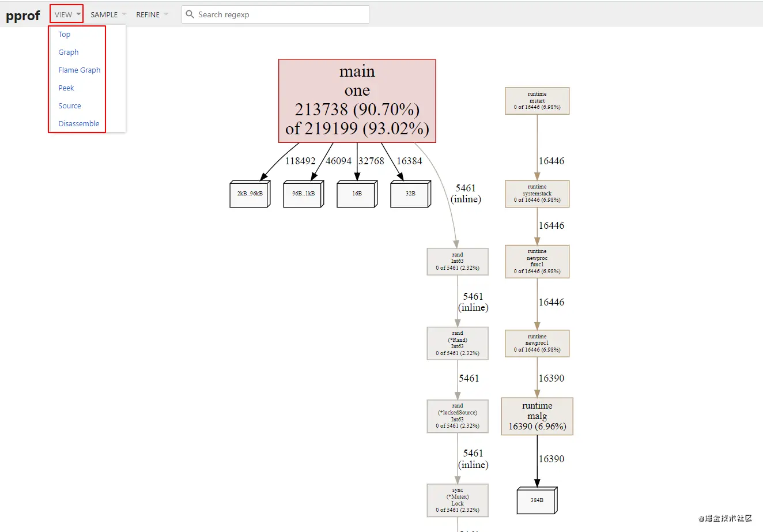Screen dimensions: 763x532
Task: Select the runtime mstart node
Action: pyautogui.click(x=537, y=101)
